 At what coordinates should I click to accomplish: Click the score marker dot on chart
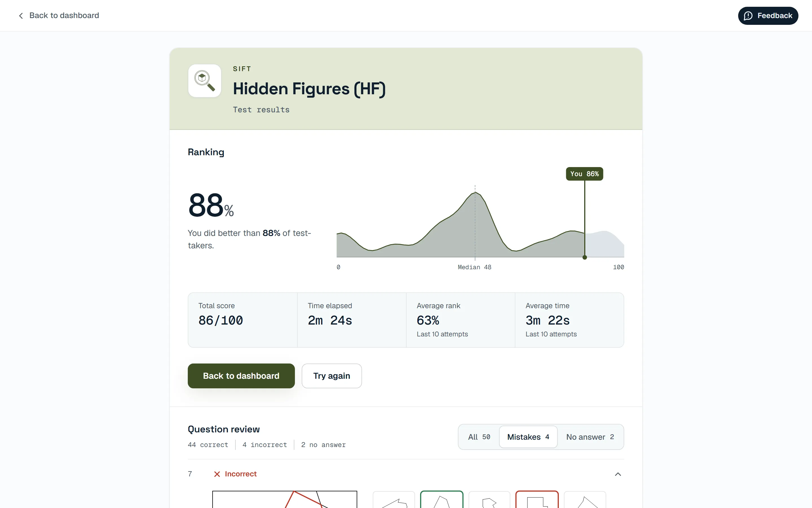pos(584,257)
